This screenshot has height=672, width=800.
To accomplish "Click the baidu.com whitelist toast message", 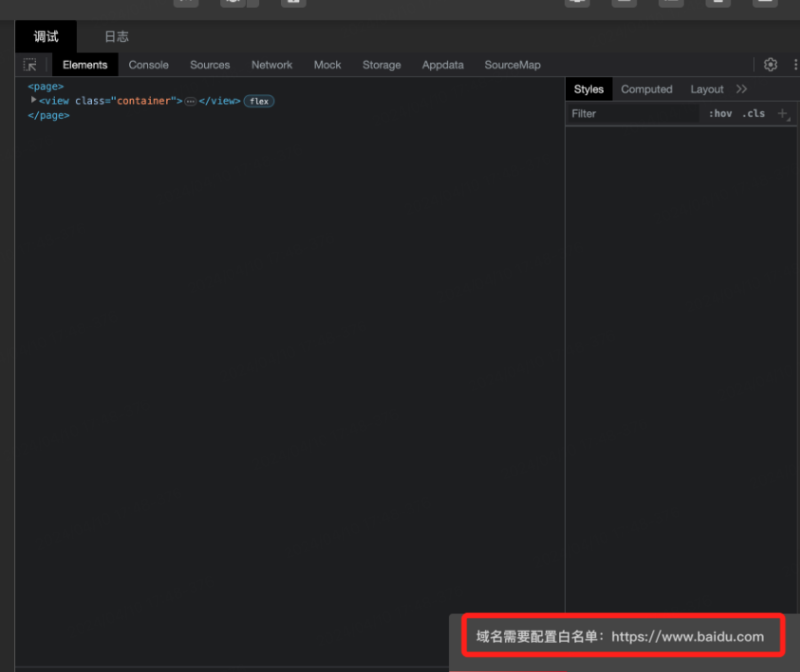I will click(x=623, y=636).
